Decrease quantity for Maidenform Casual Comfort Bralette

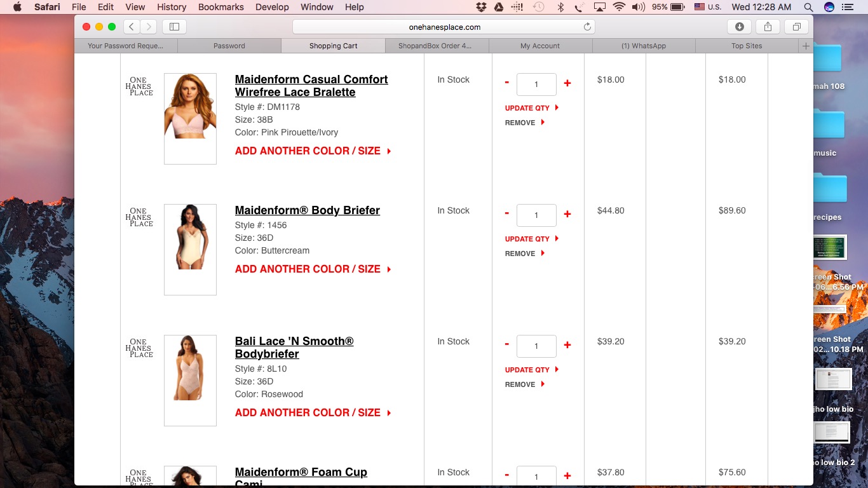[x=506, y=83]
